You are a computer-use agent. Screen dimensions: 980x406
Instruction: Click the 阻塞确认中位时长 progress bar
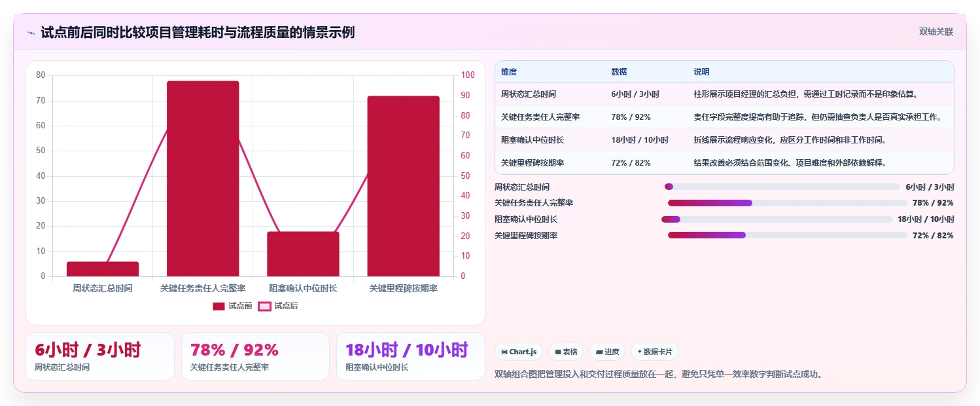point(777,219)
